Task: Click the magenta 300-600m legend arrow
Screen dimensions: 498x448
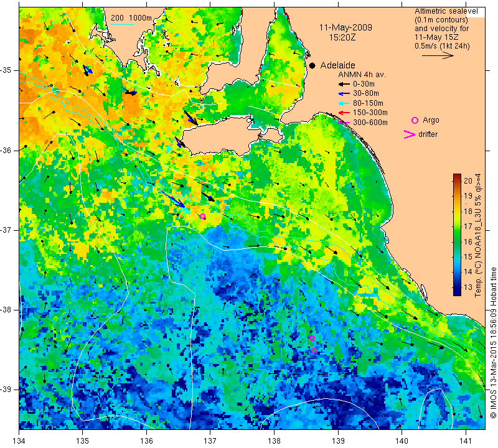Action: click(344, 123)
